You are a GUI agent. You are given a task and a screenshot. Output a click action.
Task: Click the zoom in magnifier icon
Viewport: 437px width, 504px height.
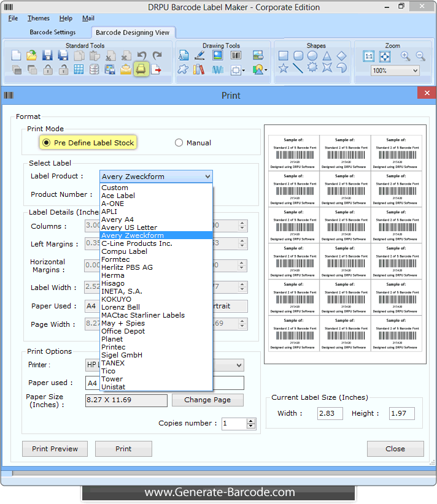(405, 56)
